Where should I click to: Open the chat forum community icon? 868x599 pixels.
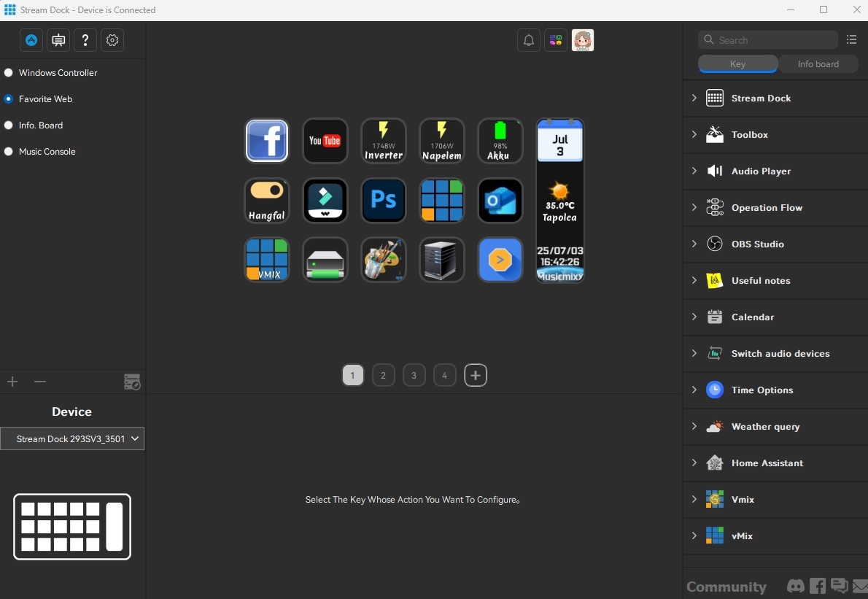pos(840,586)
